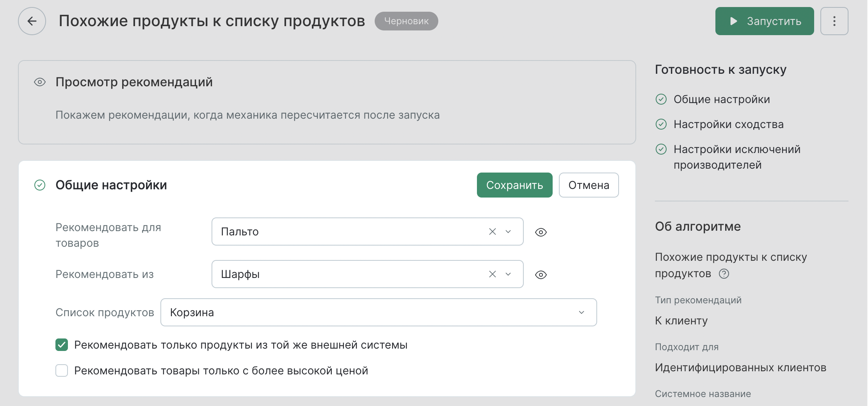Click label Рекомендовать только продукты из той же внешней системы
This screenshot has height=406, width=868.
(241, 345)
